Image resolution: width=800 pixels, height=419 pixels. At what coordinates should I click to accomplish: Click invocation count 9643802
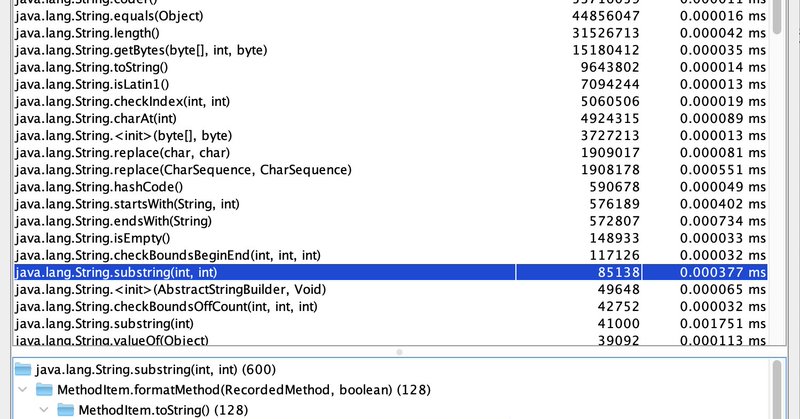click(610, 67)
